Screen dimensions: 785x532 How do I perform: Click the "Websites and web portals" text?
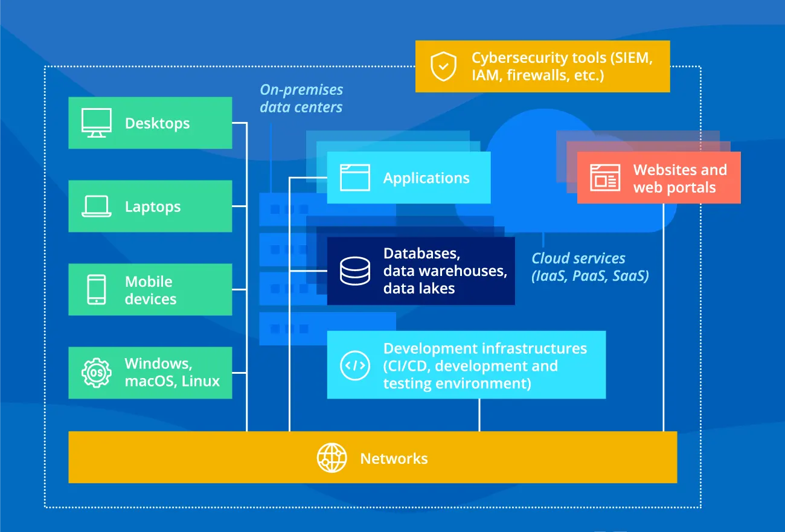(679, 179)
